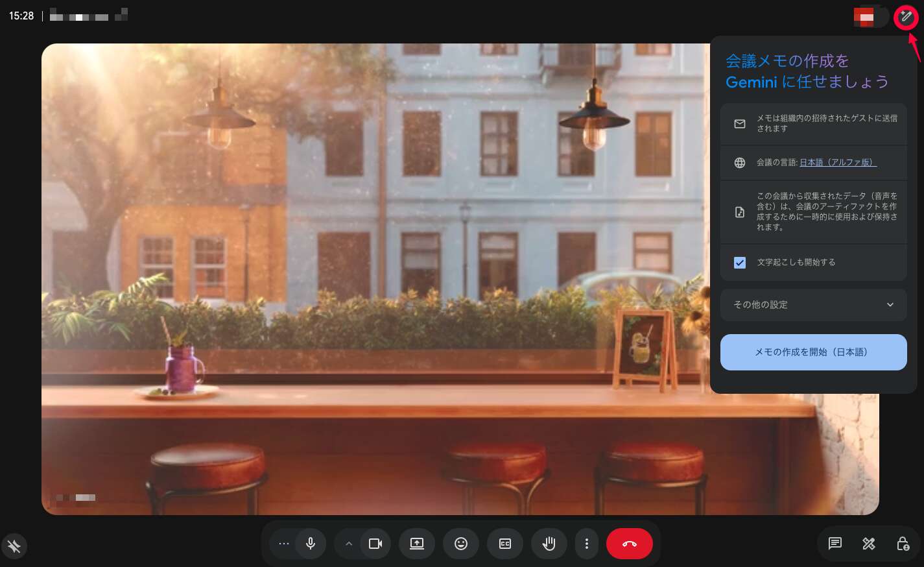Screen dimensions: 924x567
Task: Click the audio file data icon
Action: pos(740,212)
